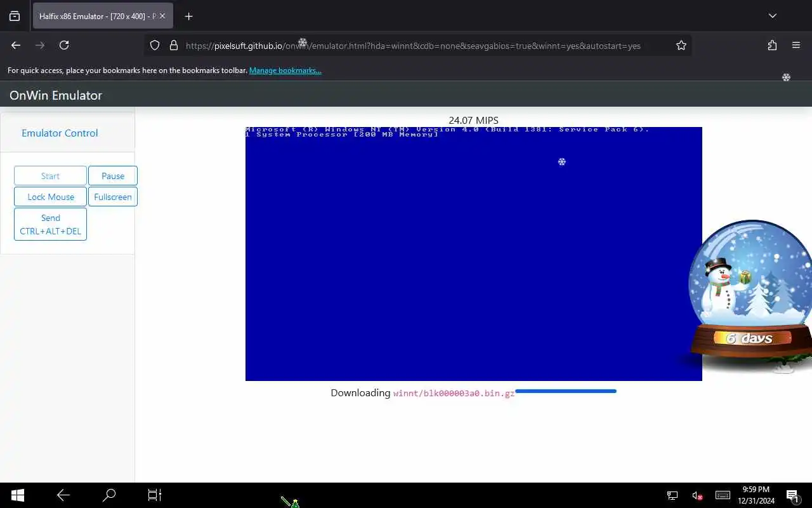The height and width of the screenshot is (508, 812).
Task: Close the Halfix x86 Emulator tab
Action: pyautogui.click(x=162, y=17)
